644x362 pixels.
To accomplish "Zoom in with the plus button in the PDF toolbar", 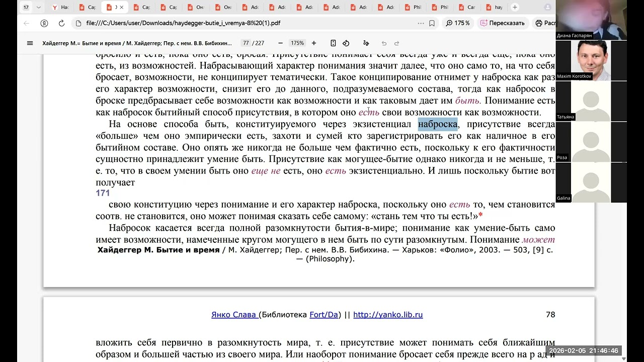I will click(x=314, y=43).
